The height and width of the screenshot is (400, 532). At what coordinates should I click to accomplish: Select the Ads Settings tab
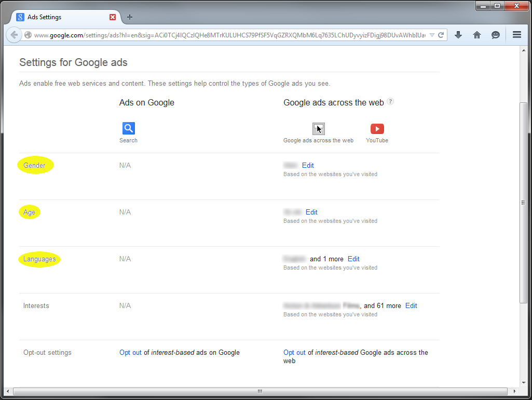pos(66,17)
